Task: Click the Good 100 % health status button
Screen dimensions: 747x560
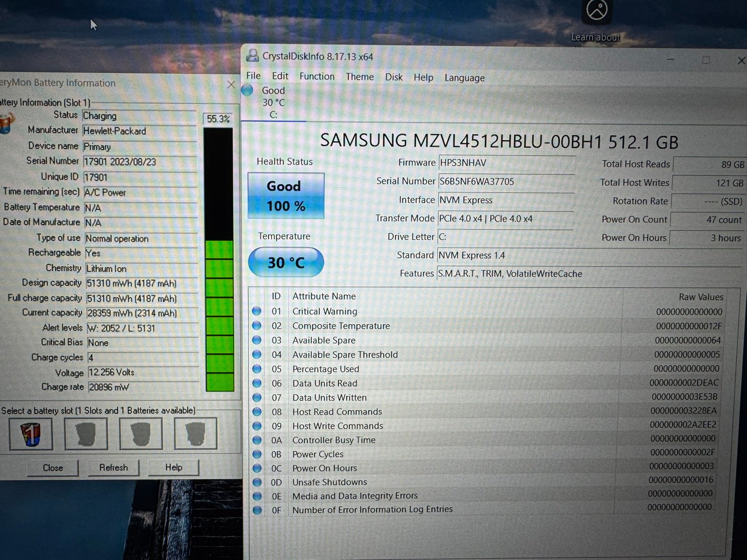Action: (286, 196)
